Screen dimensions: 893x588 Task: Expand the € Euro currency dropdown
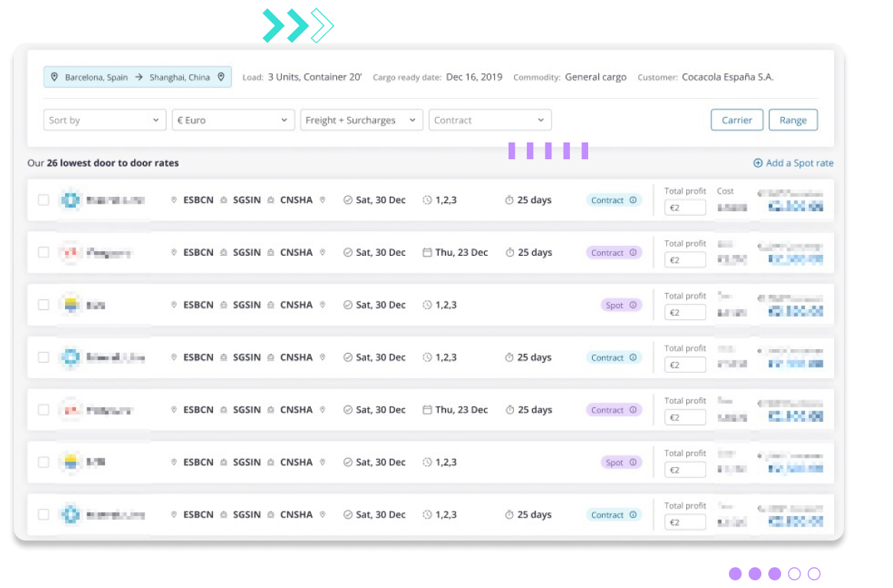233,120
